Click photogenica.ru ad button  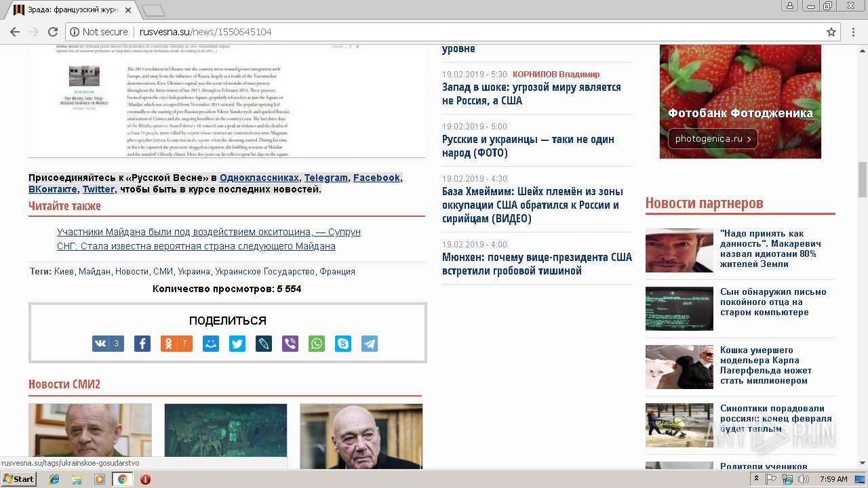(713, 139)
